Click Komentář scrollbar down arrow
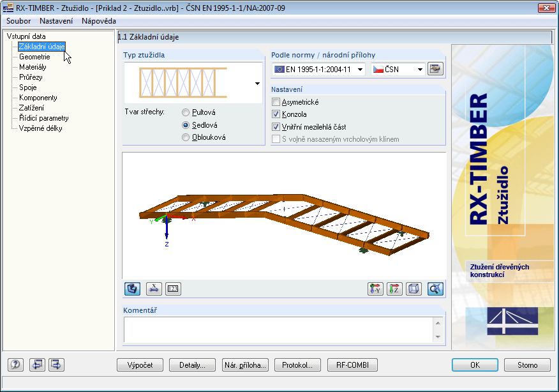Image resolution: width=559 pixels, height=392 pixels. pyautogui.click(x=438, y=336)
